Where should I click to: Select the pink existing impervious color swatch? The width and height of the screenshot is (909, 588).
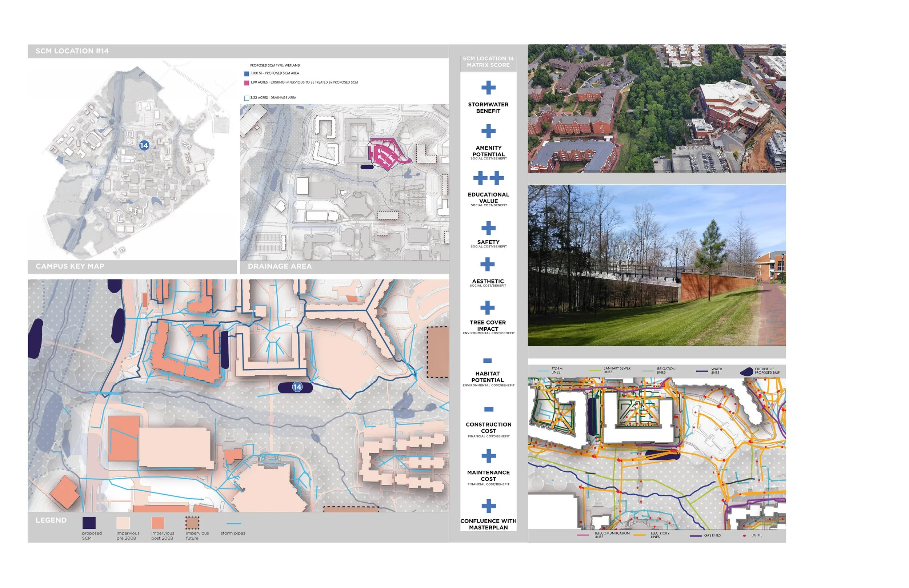(247, 82)
